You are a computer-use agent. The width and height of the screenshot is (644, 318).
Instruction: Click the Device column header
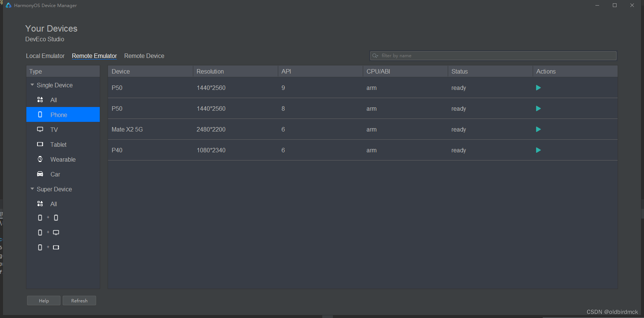click(x=150, y=71)
